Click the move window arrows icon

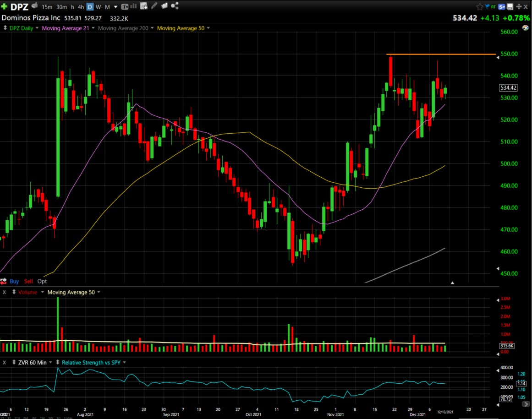tap(519, 7)
